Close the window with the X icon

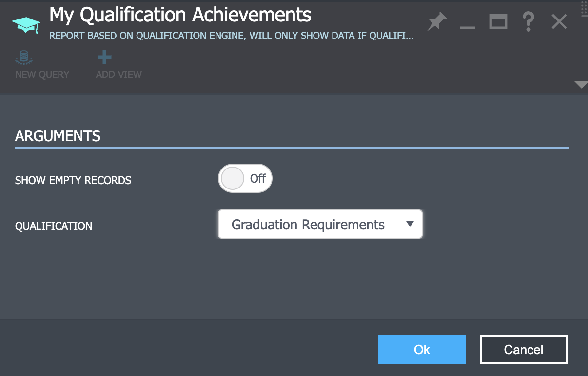click(x=559, y=22)
